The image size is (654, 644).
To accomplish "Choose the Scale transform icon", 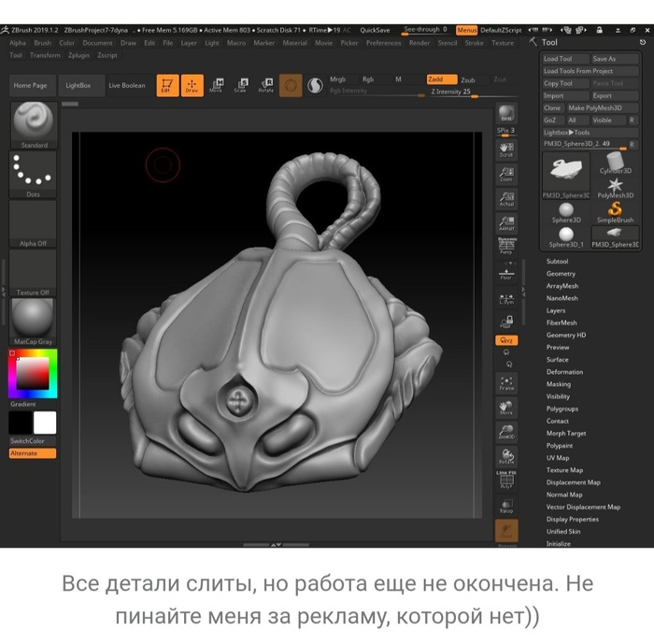I will point(240,85).
